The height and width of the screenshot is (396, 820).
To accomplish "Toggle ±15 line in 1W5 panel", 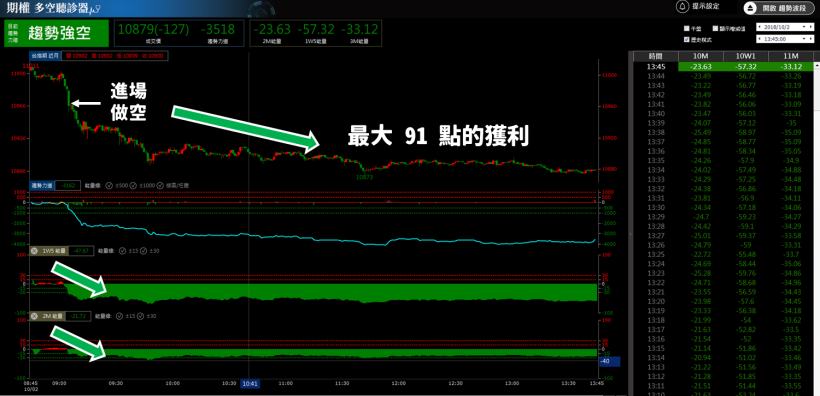I will tap(122, 251).
